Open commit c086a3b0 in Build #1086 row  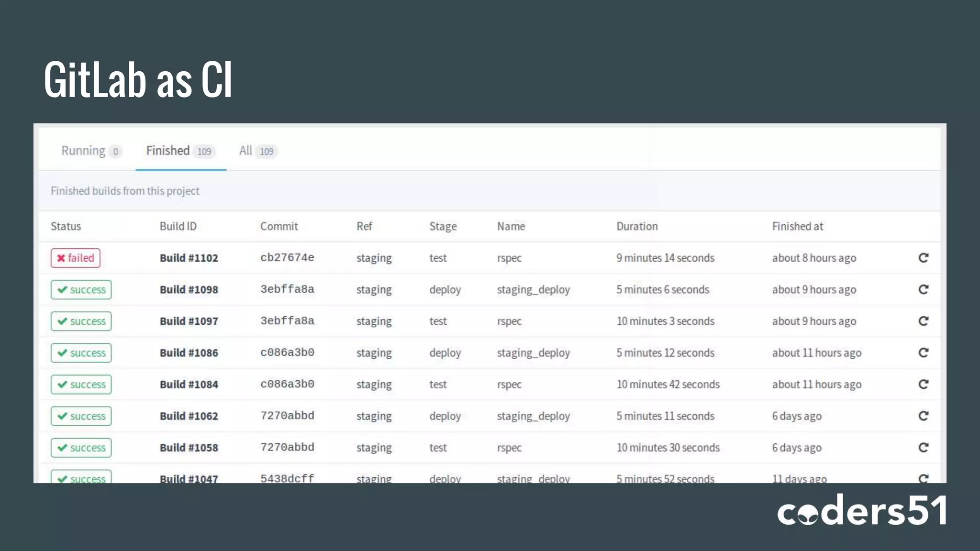point(287,352)
